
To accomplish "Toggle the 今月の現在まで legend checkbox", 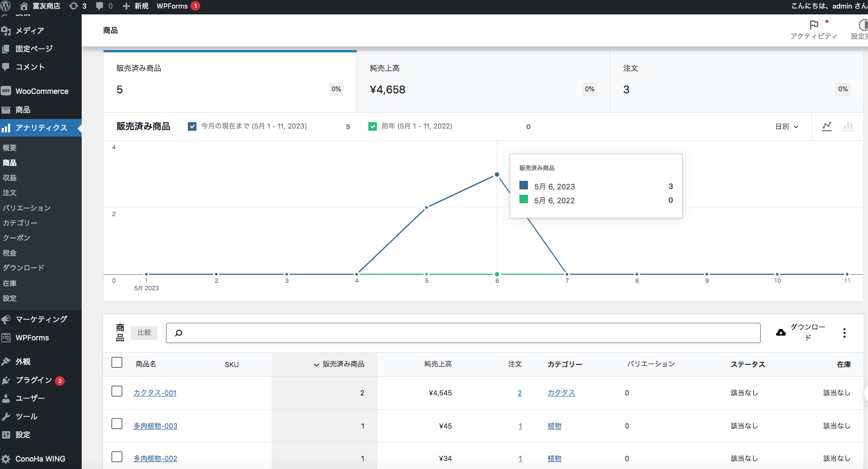I will [192, 126].
